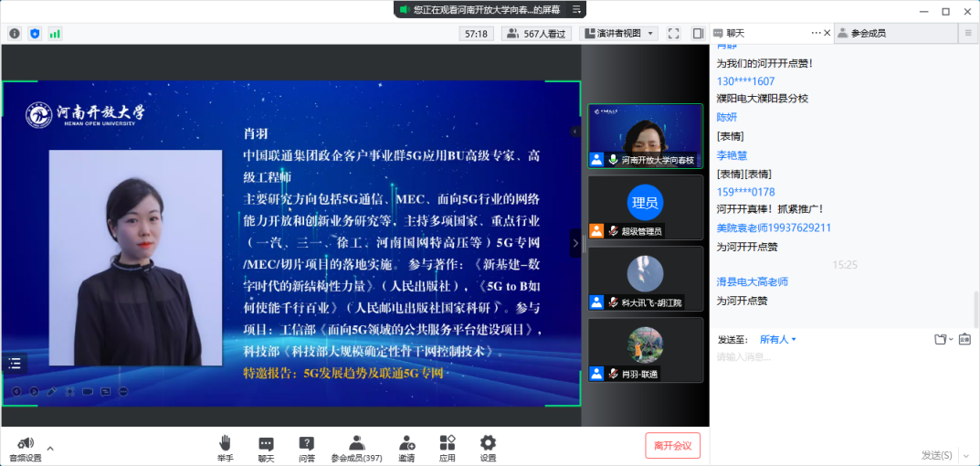Screen dimensions: 980x466
Task: Open 聊天 in bottom toolbar
Action: pyautogui.click(x=267, y=449)
